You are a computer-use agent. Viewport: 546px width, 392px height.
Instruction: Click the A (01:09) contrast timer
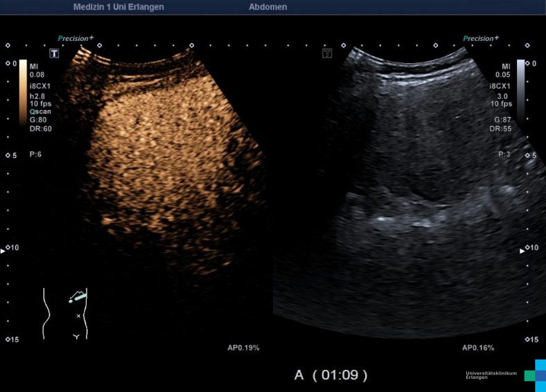[331, 375]
